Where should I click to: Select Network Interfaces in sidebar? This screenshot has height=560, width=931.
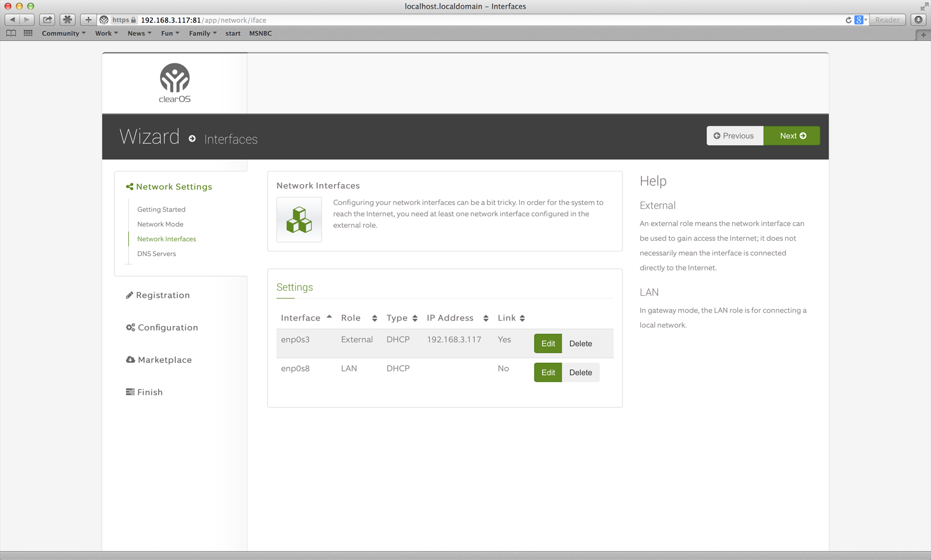pos(166,239)
